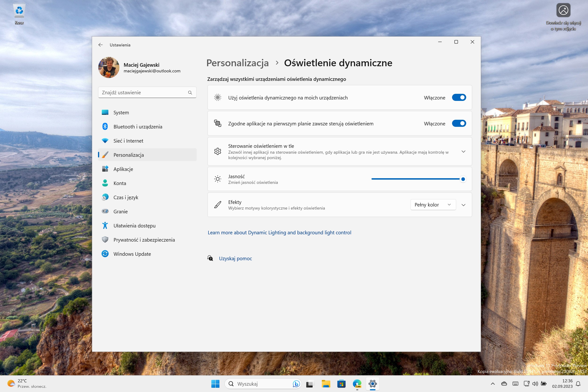Open the Pełny kolor dropdown
The height and width of the screenshot is (392, 588).
click(433, 205)
